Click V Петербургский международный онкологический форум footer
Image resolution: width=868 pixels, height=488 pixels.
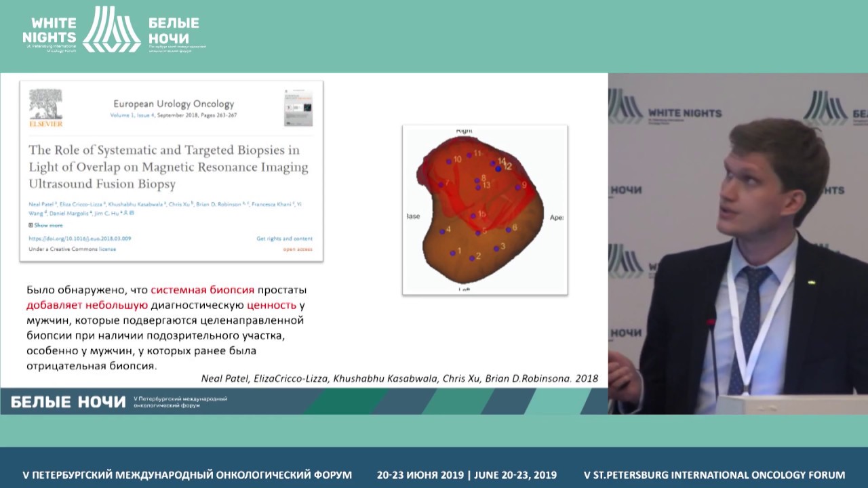pos(187,475)
